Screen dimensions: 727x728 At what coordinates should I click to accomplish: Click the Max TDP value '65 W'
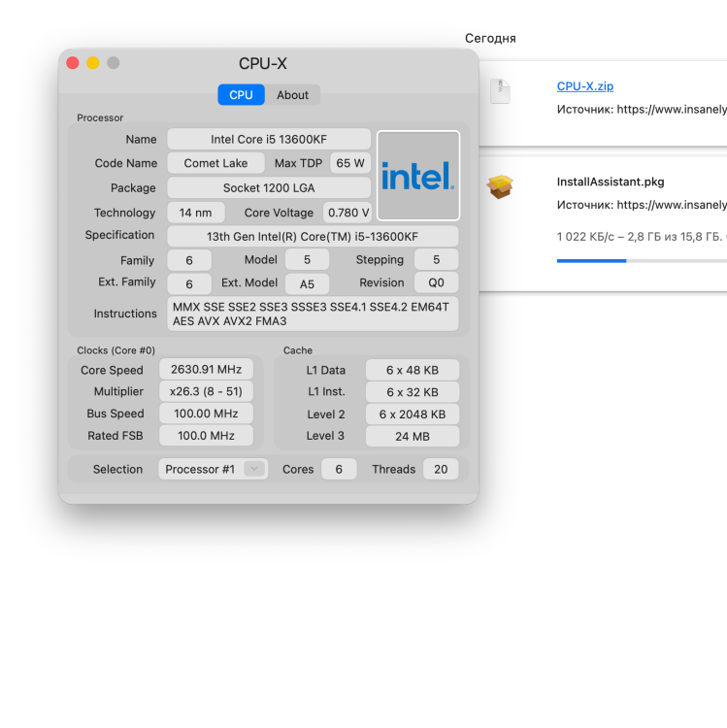[x=350, y=163]
